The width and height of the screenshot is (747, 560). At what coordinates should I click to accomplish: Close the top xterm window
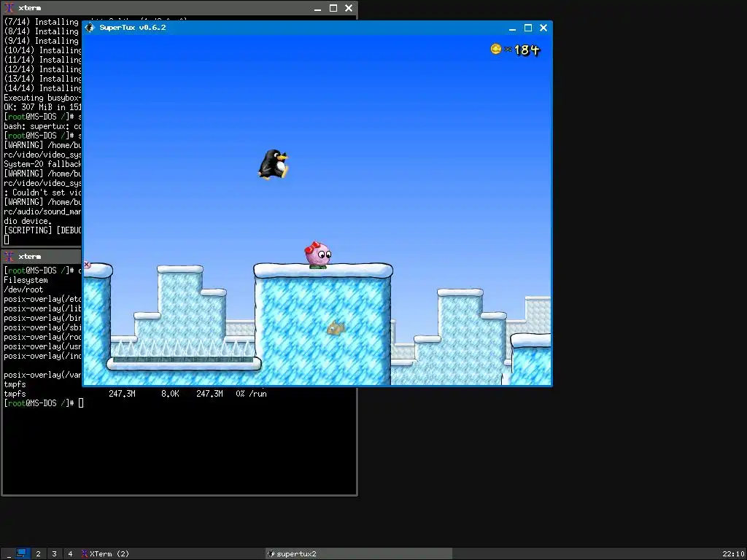(x=349, y=8)
